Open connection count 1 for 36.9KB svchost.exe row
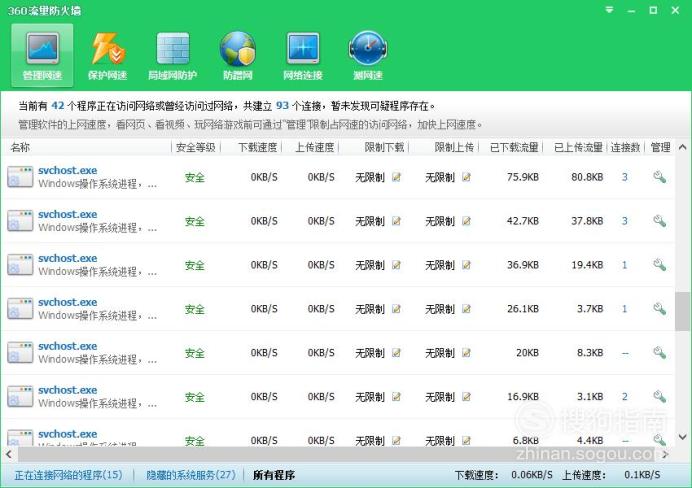 (624, 265)
